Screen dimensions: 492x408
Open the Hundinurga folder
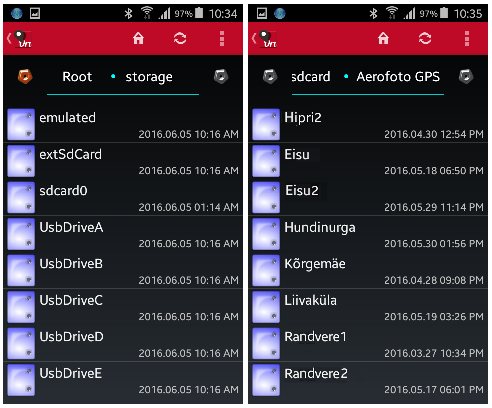[x=368, y=234]
